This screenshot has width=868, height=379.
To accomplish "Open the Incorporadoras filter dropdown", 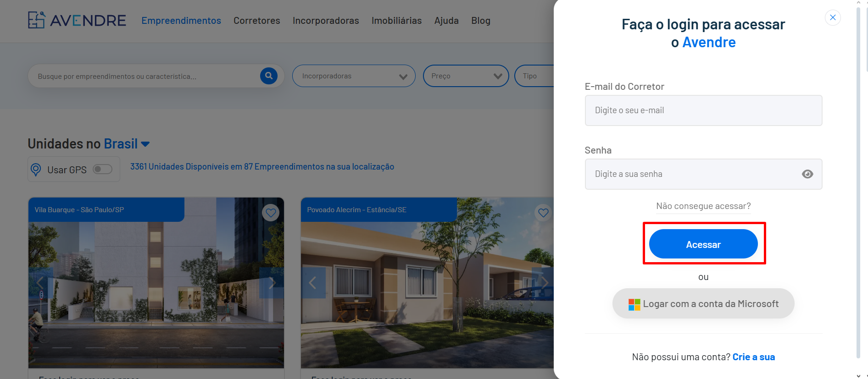I will (x=354, y=76).
